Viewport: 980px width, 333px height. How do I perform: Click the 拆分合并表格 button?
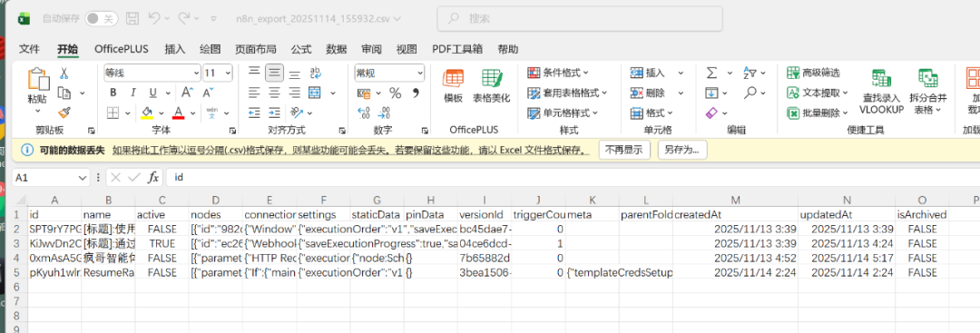[928, 92]
